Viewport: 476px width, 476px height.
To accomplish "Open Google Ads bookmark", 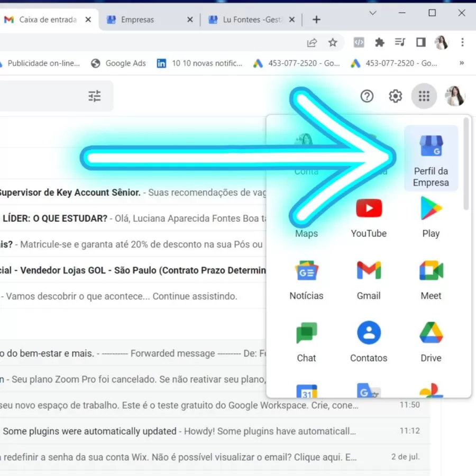I will click(118, 63).
